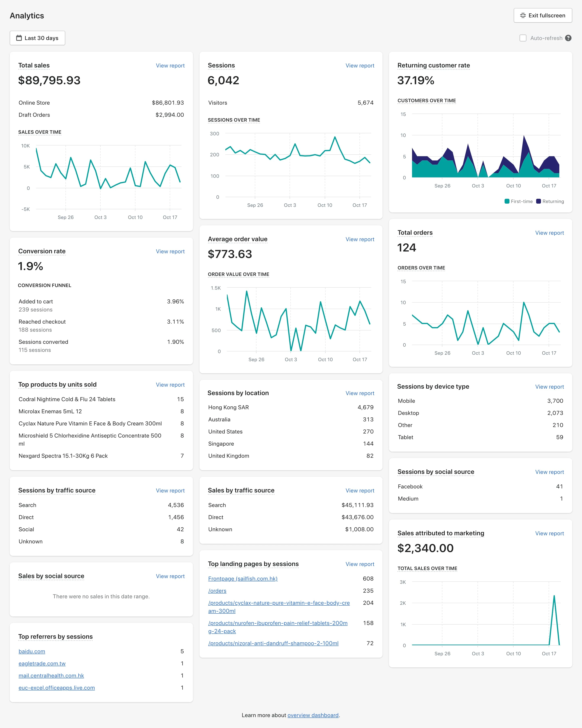Open the eagletrade.com.tw referrer link

coord(42,664)
